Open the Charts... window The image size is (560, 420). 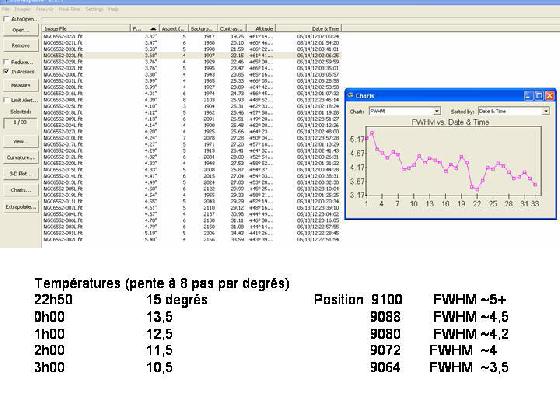(21, 190)
